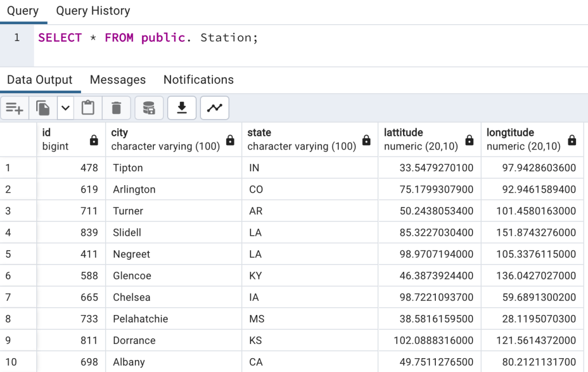
Task: Switch to the Notifications tab
Action: (198, 79)
